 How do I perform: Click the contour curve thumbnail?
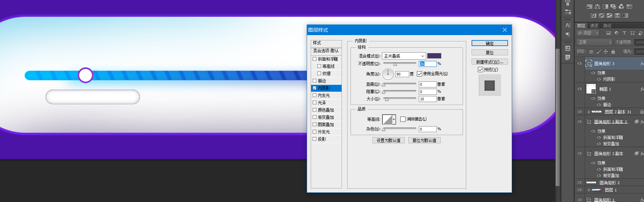(387, 119)
